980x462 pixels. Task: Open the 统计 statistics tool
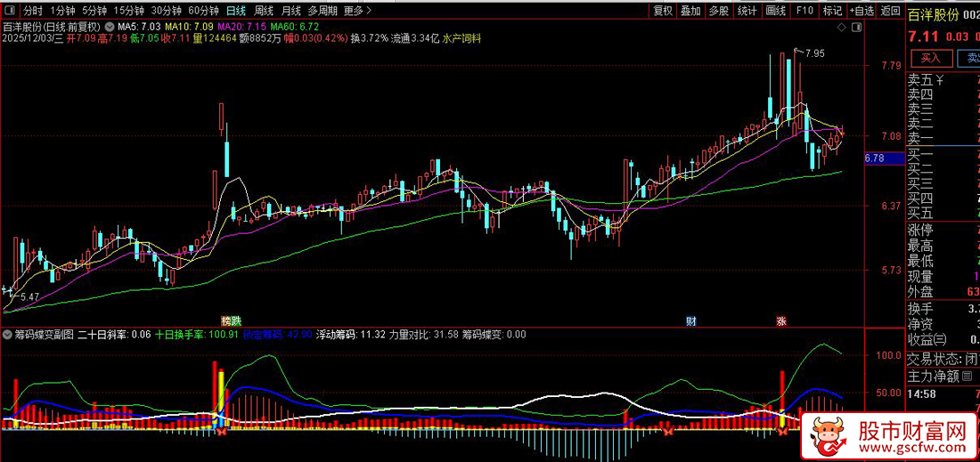click(747, 11)
